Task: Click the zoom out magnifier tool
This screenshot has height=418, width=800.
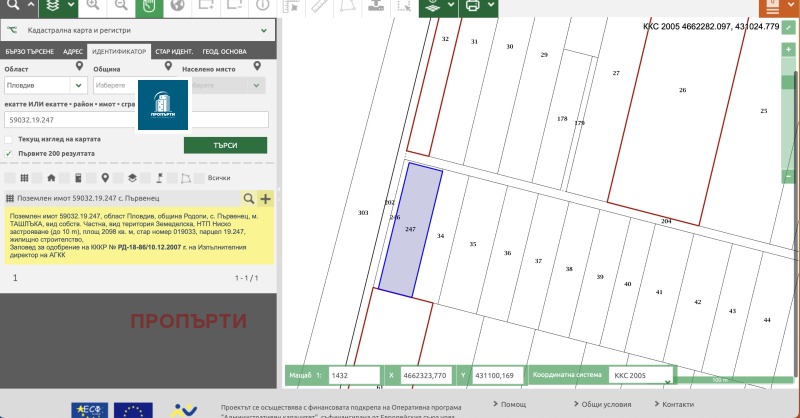Action: [119, 5]
